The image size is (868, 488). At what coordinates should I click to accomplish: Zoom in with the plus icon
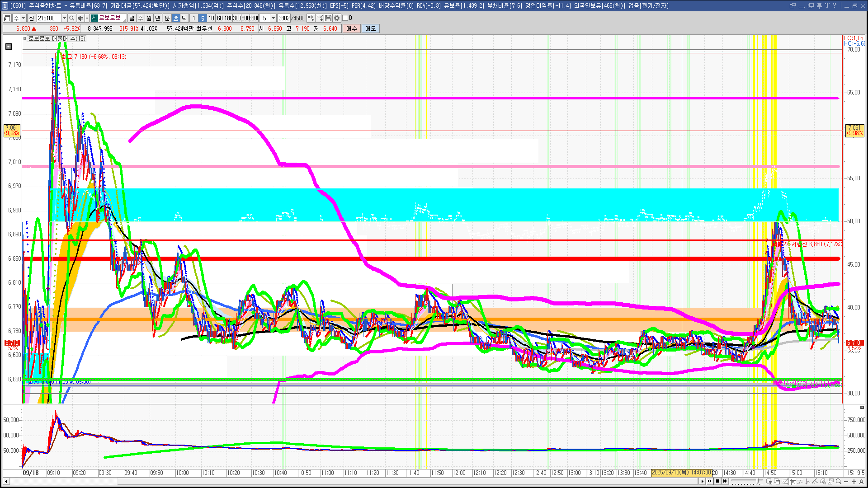pos(854,482)
